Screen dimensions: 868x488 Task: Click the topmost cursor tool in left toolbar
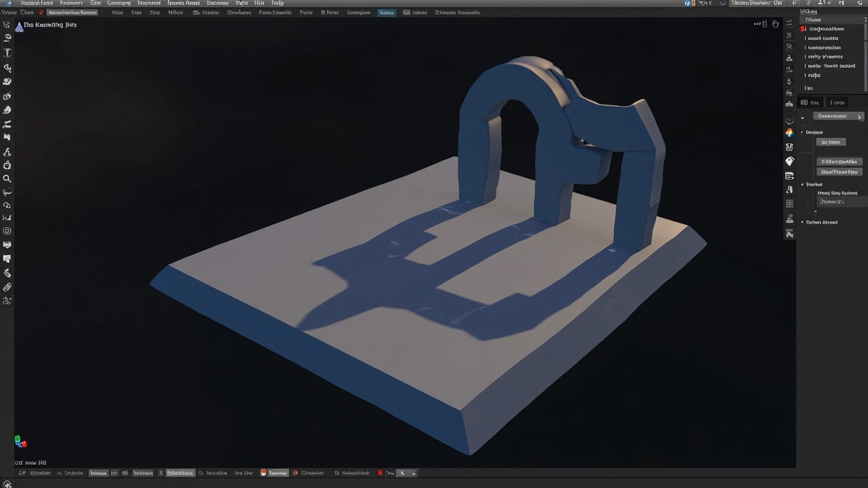pyautogui.click(x=7, y=24)
